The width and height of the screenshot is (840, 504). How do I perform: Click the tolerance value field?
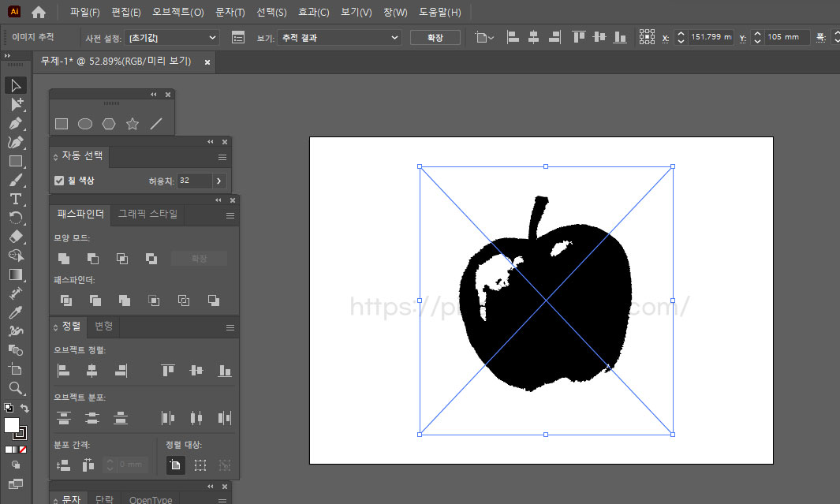195,181
